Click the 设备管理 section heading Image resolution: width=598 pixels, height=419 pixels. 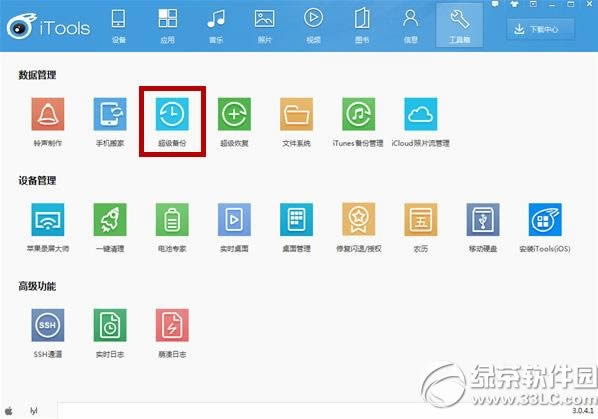coord(37,180)
